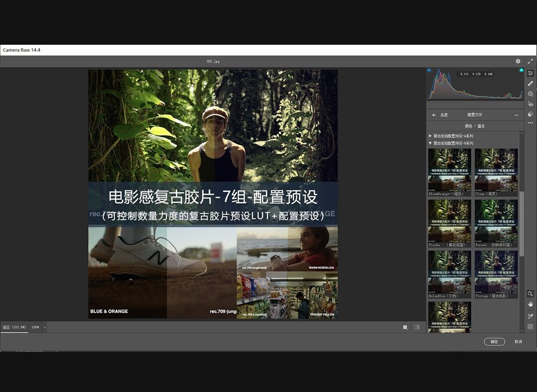Open the profile panel three-dot menu
Viewport: 537px width, 392px height.
coord(516,115)
